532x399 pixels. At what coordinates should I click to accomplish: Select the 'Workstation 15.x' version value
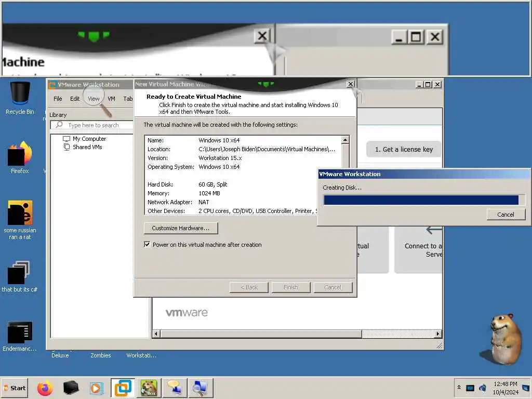coord(220,158)
